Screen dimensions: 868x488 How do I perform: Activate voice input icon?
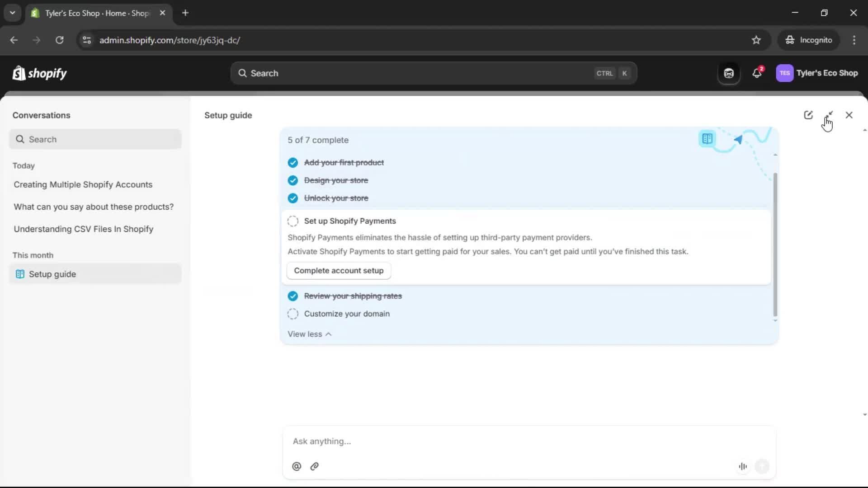pos(743,466)
